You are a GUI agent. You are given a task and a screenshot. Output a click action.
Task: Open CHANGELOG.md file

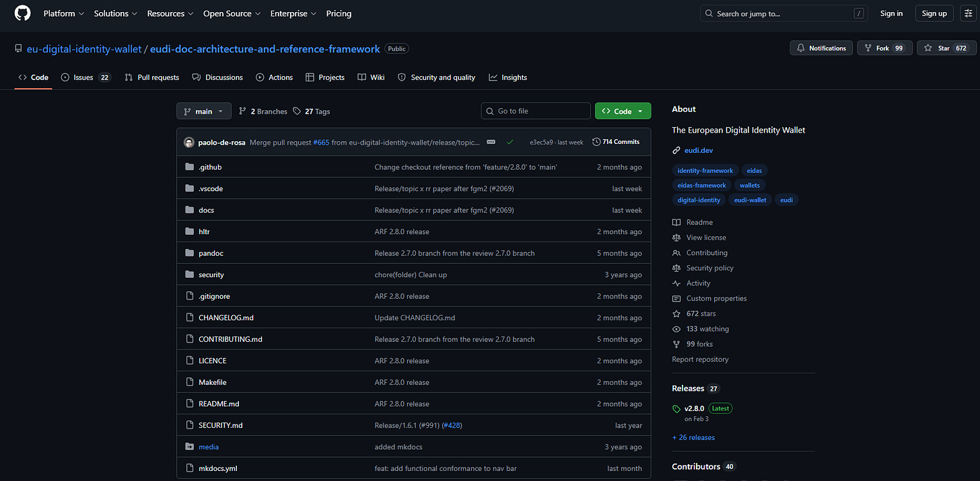[226, 318]
